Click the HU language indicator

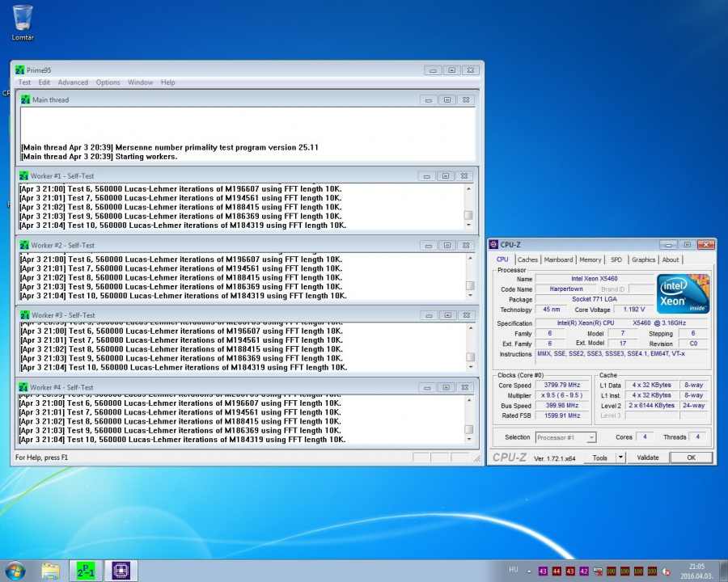click(x=513, y=570)
